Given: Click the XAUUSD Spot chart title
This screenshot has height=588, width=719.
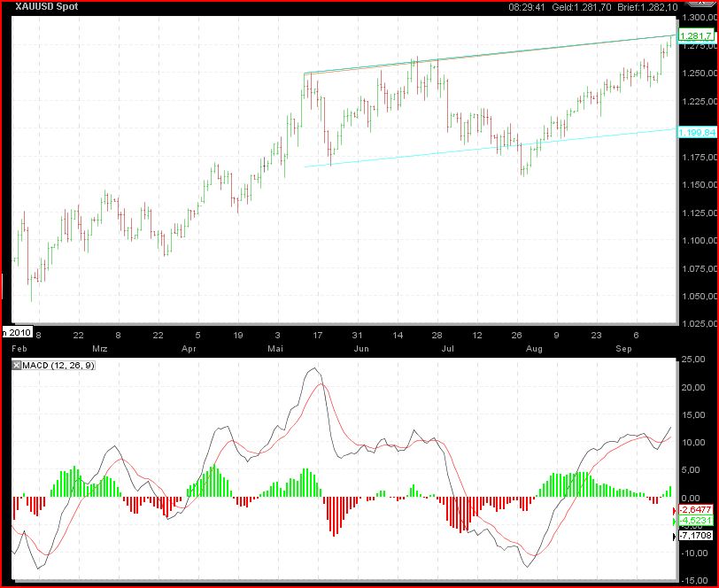Looking at the screenshot, I should tap(44, 6).
